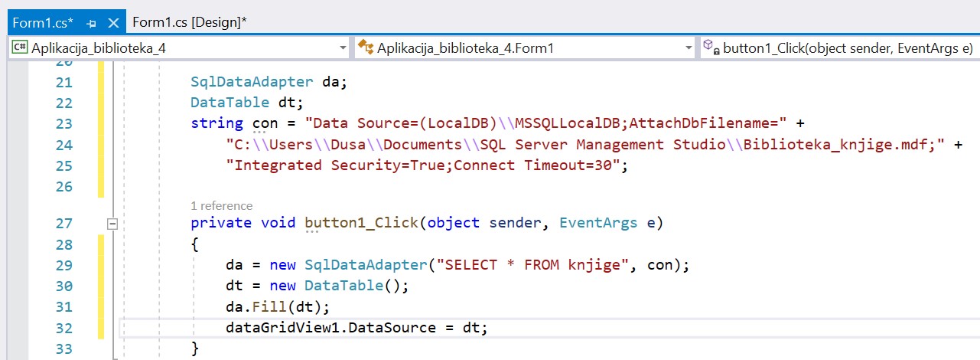980x360 pixels.
Task: Select the Form1.cs code tab
Action: [44, 23]
